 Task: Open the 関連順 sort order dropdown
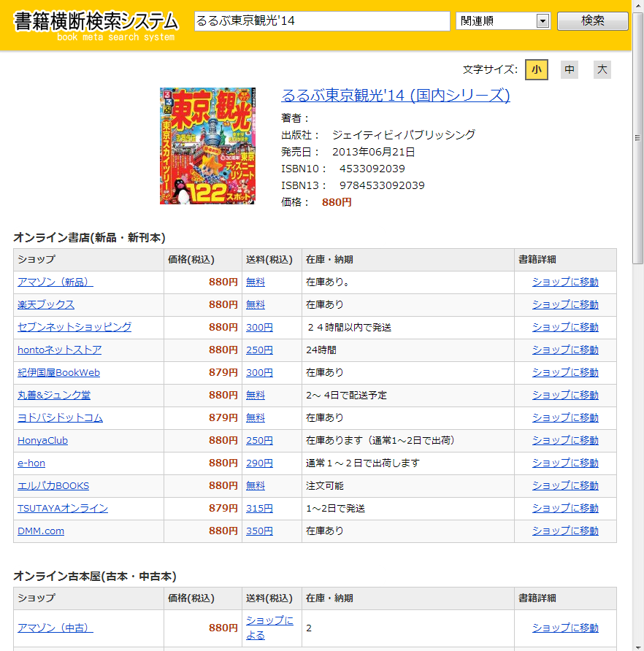(503, 20)
